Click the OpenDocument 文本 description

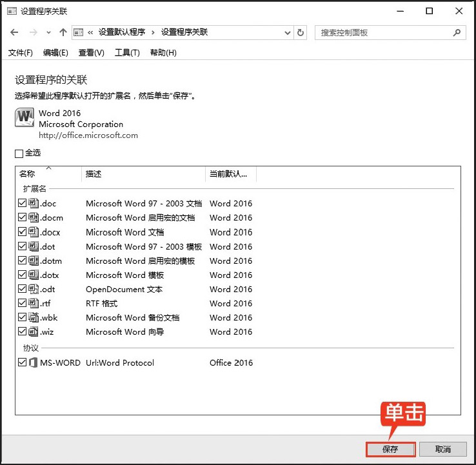click(124, 290)
